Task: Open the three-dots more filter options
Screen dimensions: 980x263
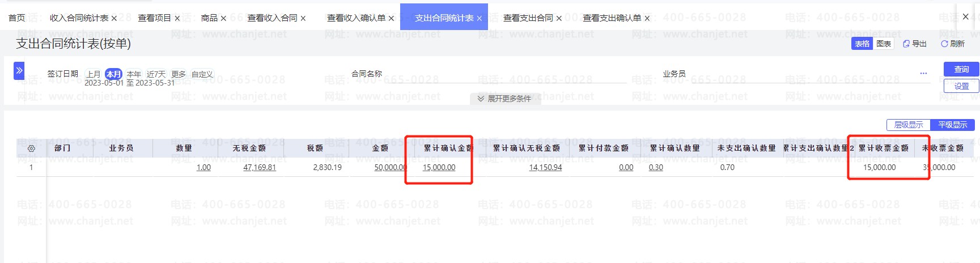Action: coord(923,73)
